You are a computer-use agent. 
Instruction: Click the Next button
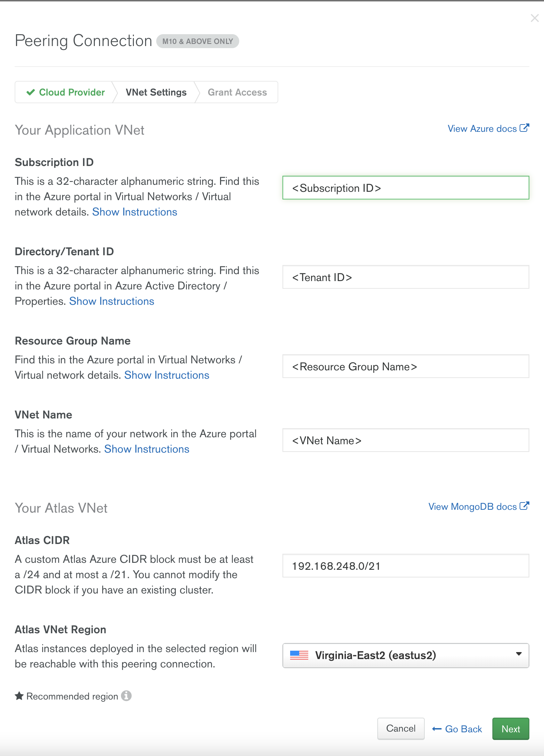[511, 729]
